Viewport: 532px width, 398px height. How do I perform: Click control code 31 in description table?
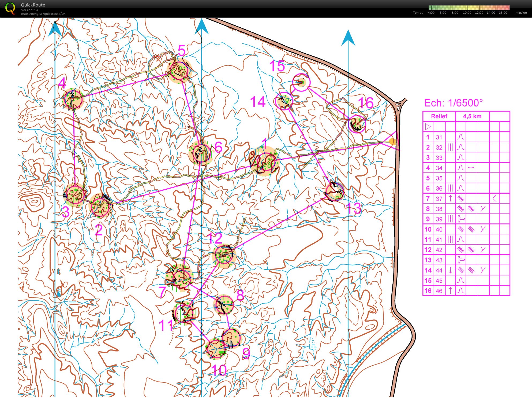(439, 137)
